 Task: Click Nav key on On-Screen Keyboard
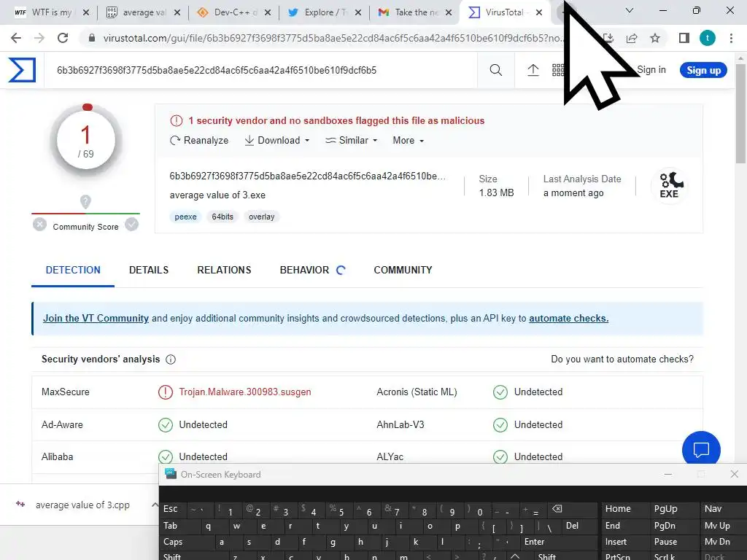[723, 509]
